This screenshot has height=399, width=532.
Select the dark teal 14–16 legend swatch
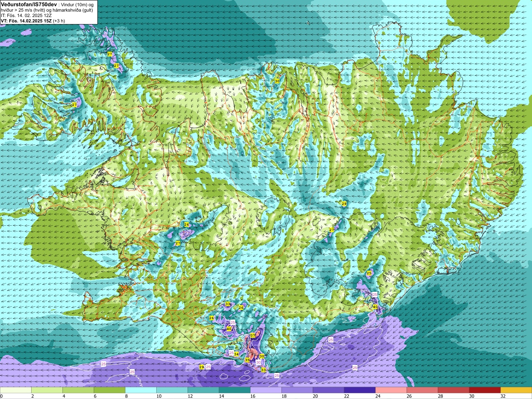coord(234,390)
